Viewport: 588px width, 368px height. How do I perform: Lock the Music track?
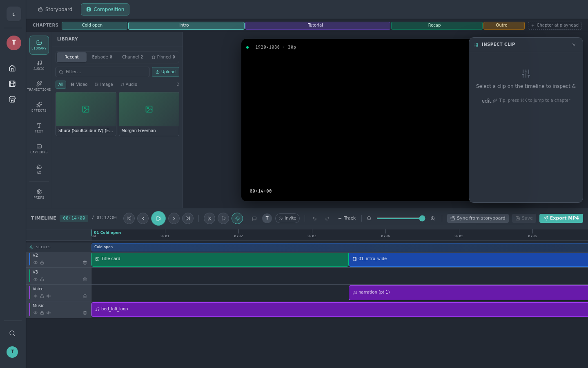pos(42,313)
